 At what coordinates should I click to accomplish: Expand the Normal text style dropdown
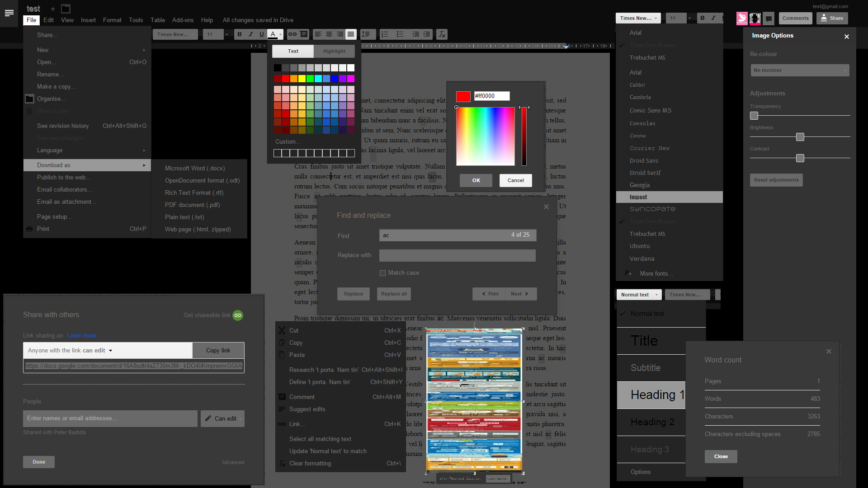[x=639, y=295]
